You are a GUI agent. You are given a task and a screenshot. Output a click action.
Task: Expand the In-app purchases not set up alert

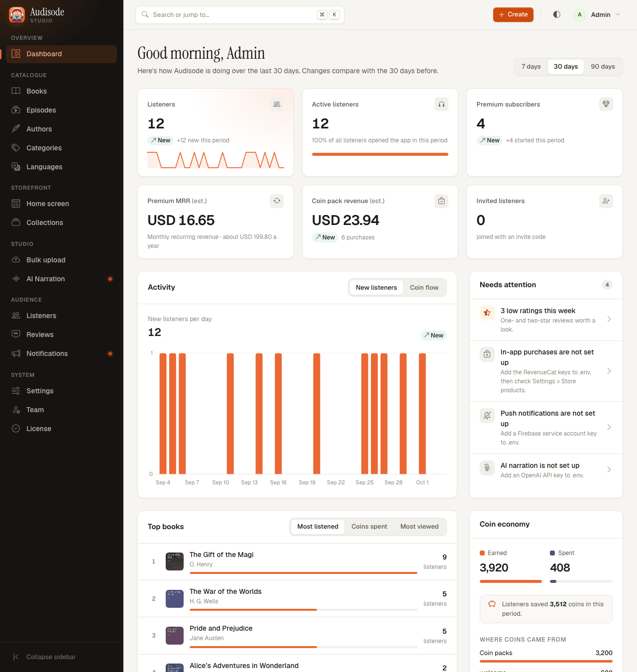click(x=546, y=371)
